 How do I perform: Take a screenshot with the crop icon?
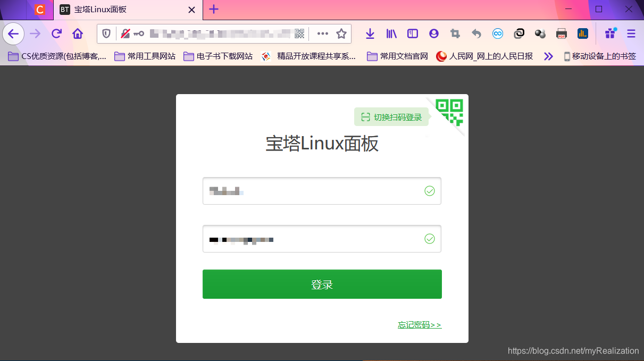click(455, 34)
